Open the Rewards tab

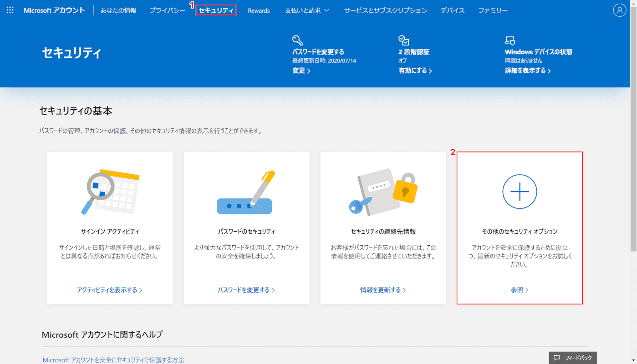point(259,10)
